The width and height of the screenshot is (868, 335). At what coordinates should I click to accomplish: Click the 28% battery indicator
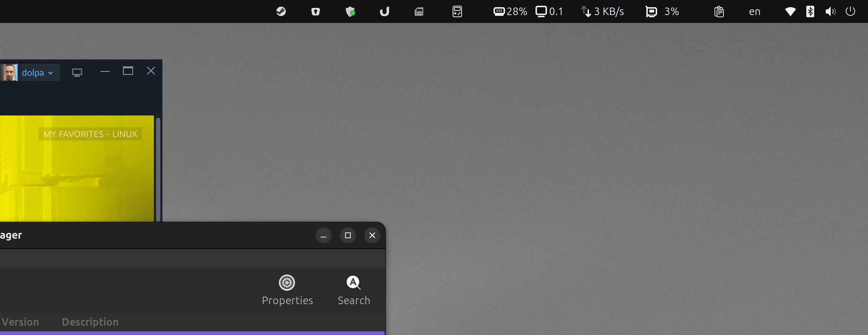pos(510,12)
